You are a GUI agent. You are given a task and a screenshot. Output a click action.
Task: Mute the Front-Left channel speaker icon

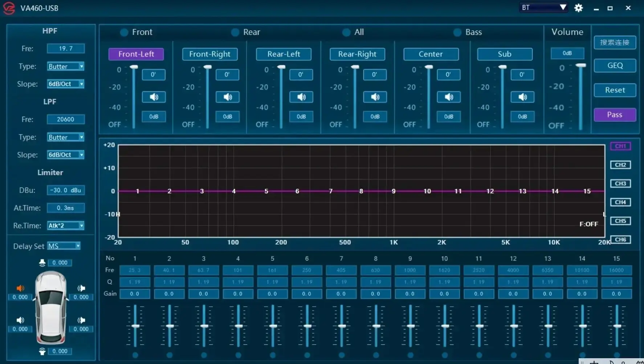(154, 97)
